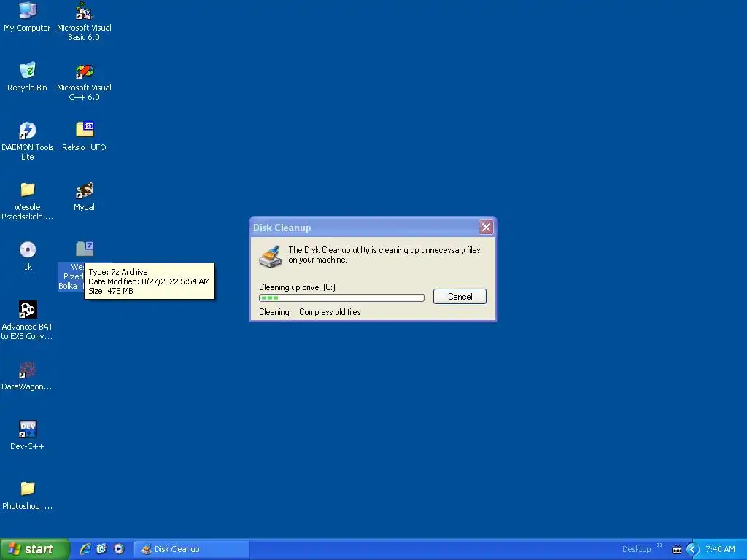Image resolution: width=747 pixels, height=560 pixels.
Task: Click the Disk Cleanup broom drive icon
Action: (x=271, y=256)
